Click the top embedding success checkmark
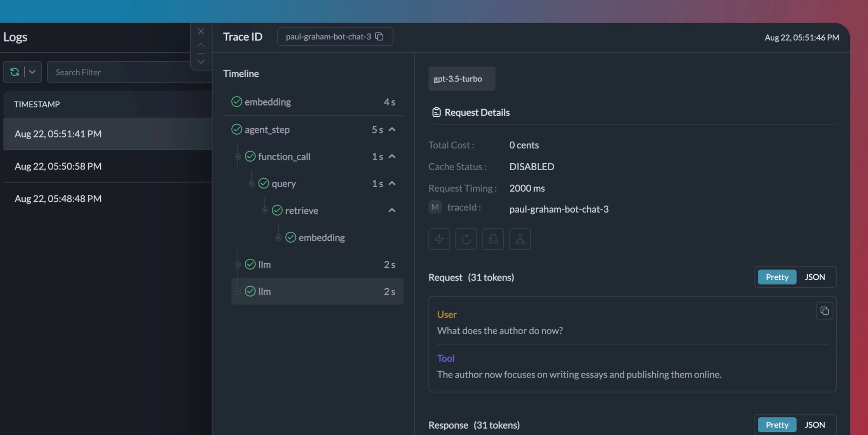868x435 pixels. pos(237,102)
